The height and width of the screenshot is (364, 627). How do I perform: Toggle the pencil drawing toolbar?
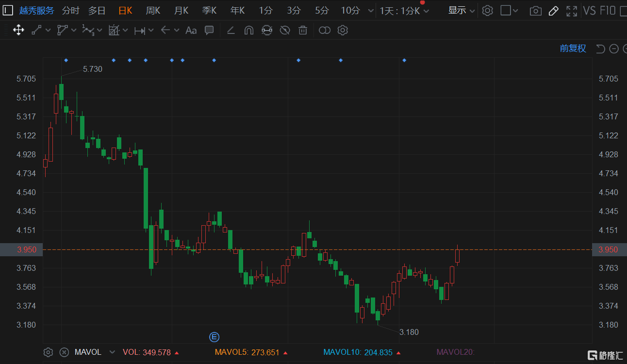point(553,11)
